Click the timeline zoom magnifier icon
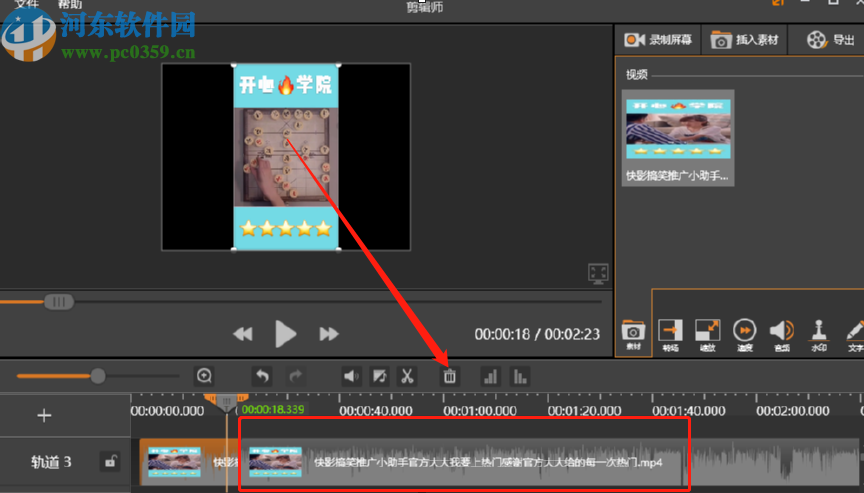Viewport: 864px width, 493px height. pyautogui.click(x=204, y=376)
